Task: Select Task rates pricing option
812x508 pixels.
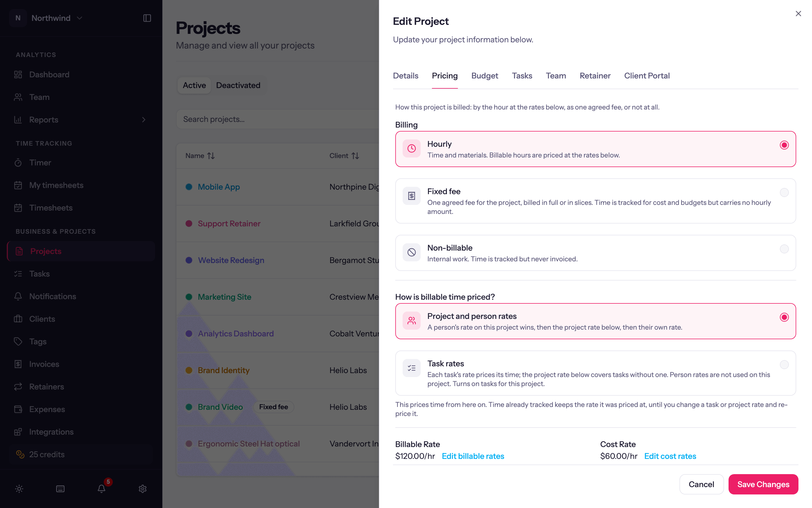Action: point(595,373)
